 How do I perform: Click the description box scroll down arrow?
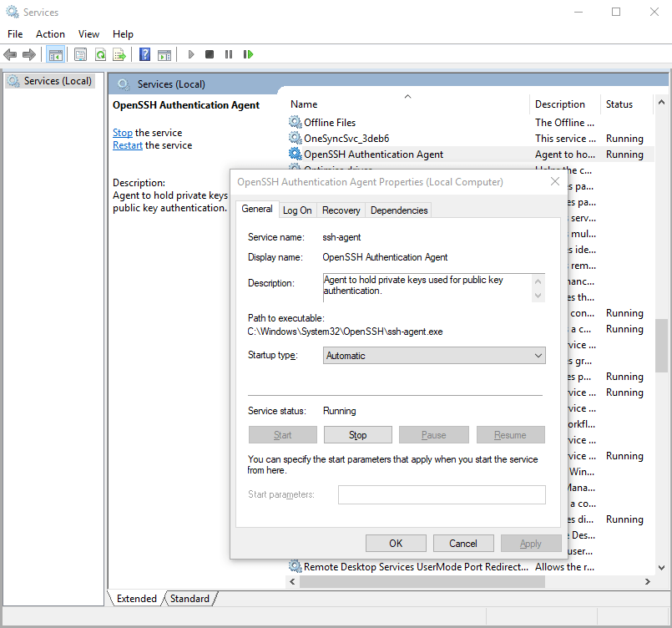point(538,296)
